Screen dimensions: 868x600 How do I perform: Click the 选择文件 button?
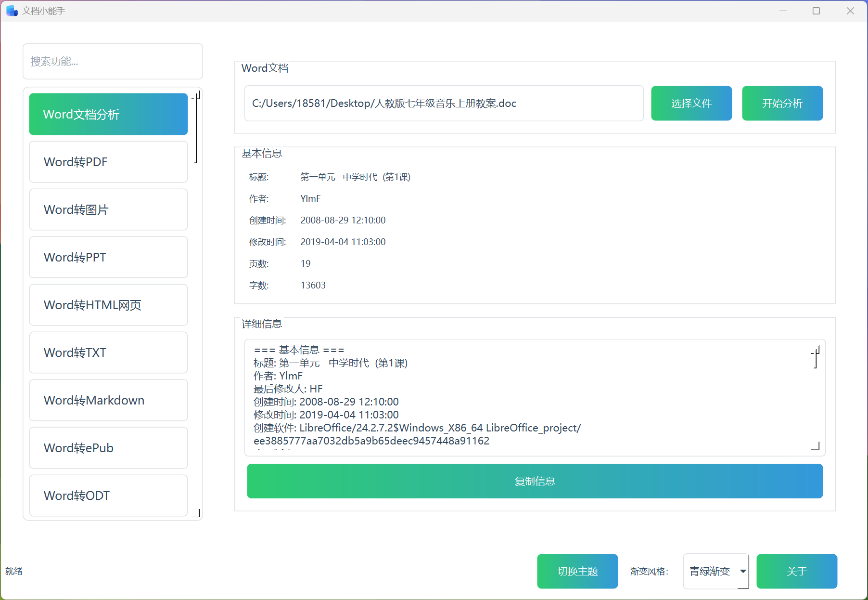[691, 103]
